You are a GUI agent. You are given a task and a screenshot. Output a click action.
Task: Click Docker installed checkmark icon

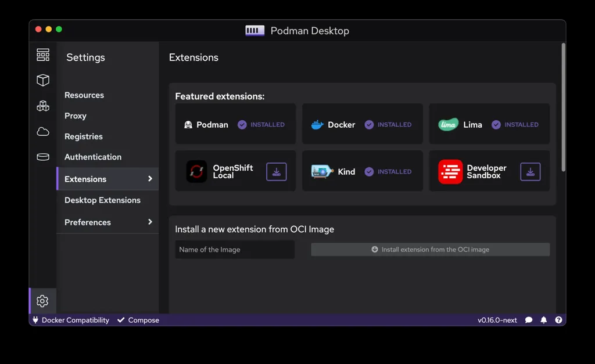click(369, 125)
